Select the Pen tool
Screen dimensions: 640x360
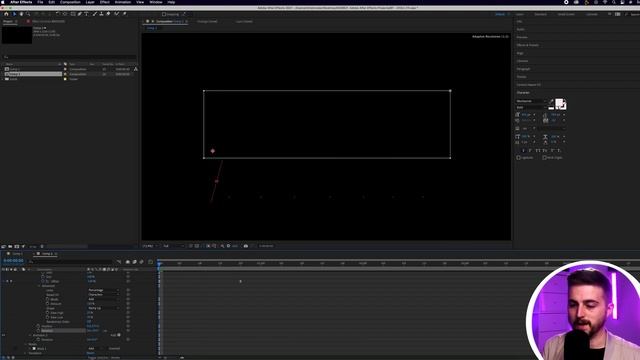(x=80, y=14)
